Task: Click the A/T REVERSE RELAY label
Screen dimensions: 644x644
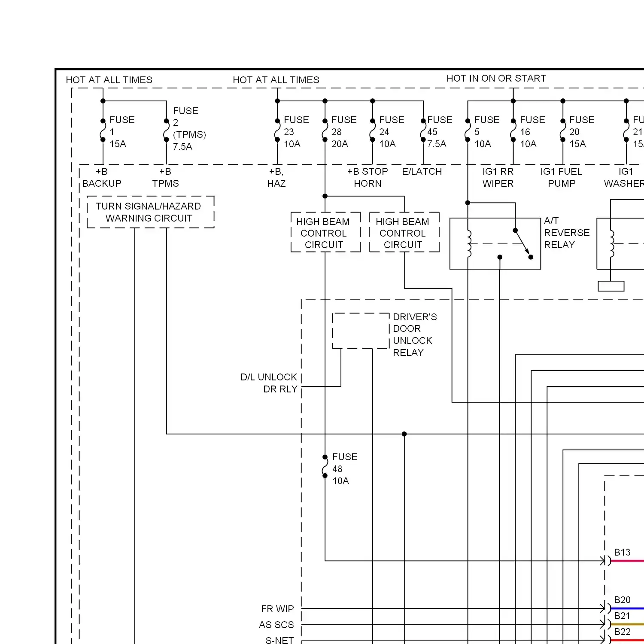Action: click(x=567, y=233)
